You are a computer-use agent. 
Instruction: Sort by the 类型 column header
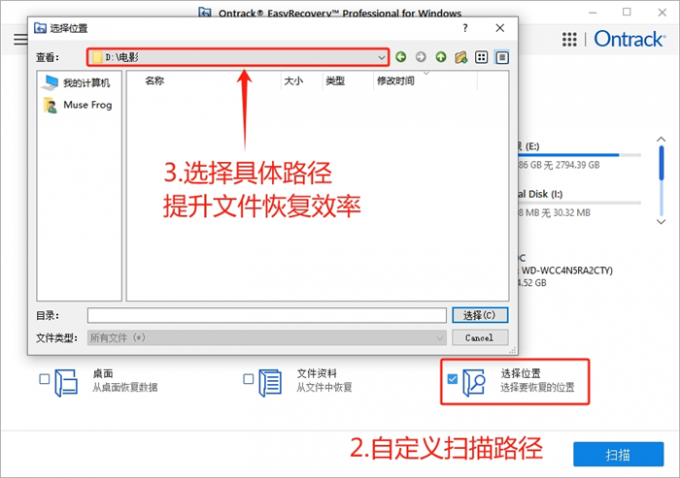(335, 81)
